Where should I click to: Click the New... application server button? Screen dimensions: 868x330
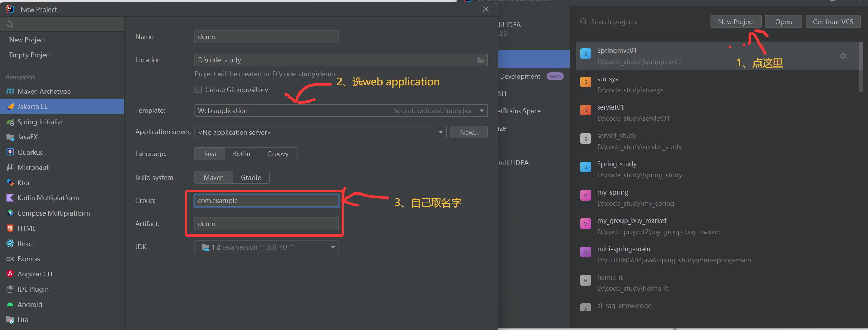click(469, 132)
